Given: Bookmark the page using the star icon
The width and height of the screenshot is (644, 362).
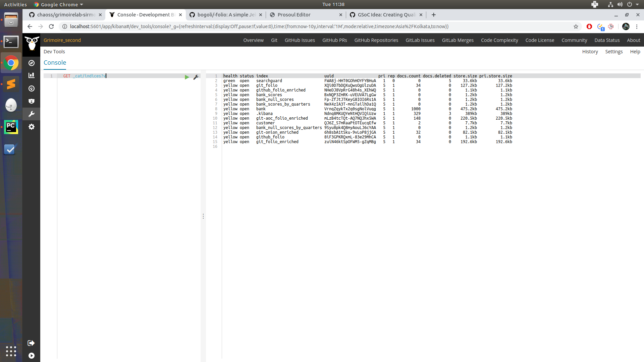Looking at the screenshot, I should pyautogui.click(x=576, y=26).
